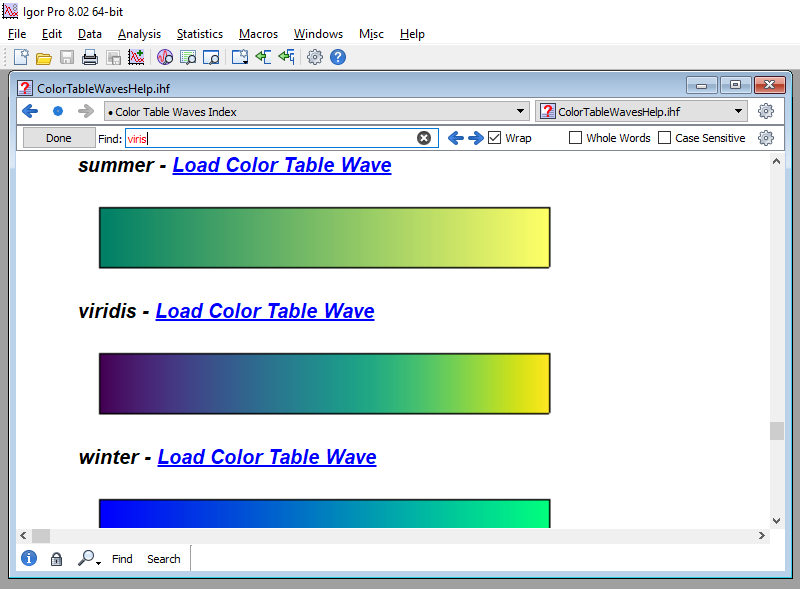The height and width of the screenshot is (589, 800).
Task: Open the Statistics menu
Action: coord(199,33)
